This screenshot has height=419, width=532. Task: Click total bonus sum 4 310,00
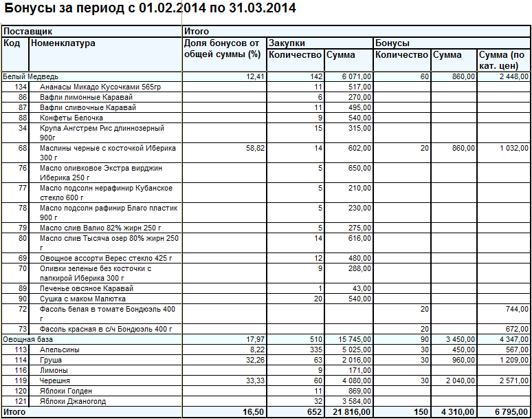click(x=458, y=412)
